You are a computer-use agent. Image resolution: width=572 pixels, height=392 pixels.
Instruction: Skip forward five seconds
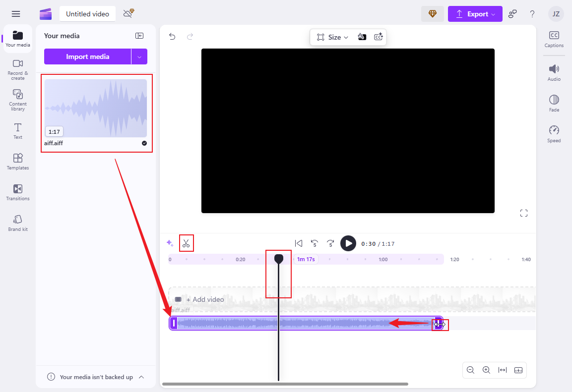click(x=330, y=243)
